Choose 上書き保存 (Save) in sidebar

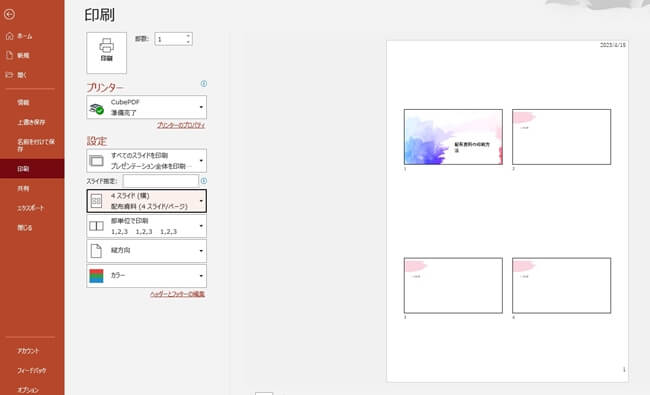pos(32,122)
